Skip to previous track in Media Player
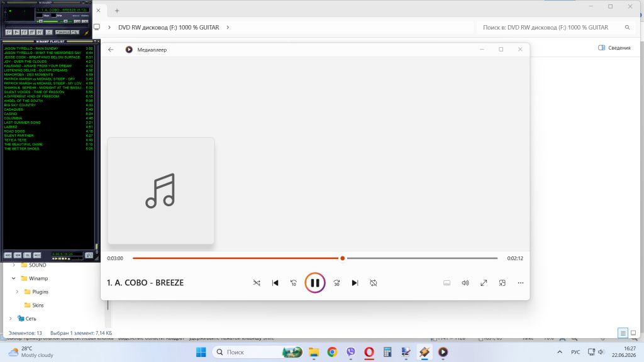The width and height of the screenshot is (644, 362). click(275, 283)
